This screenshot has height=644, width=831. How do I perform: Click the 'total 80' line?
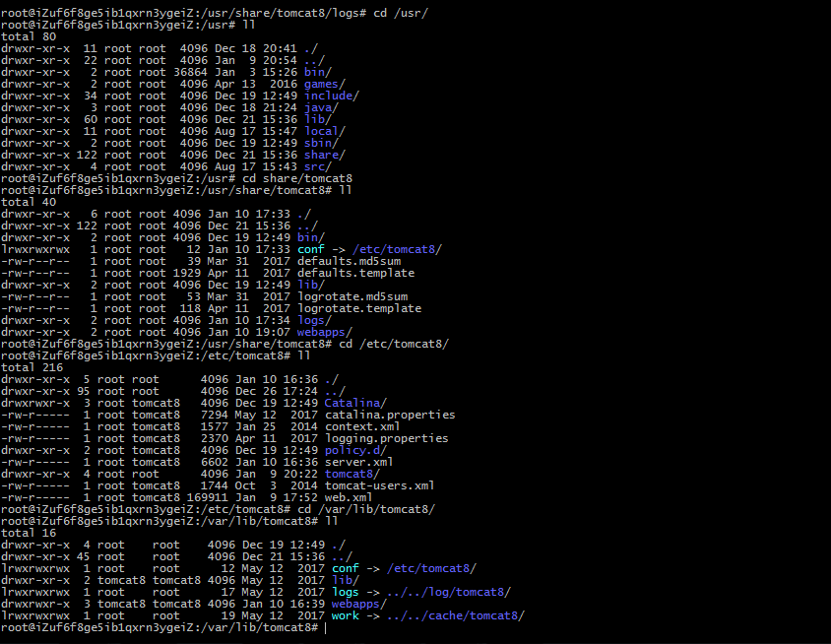click(x=29, y=36)
